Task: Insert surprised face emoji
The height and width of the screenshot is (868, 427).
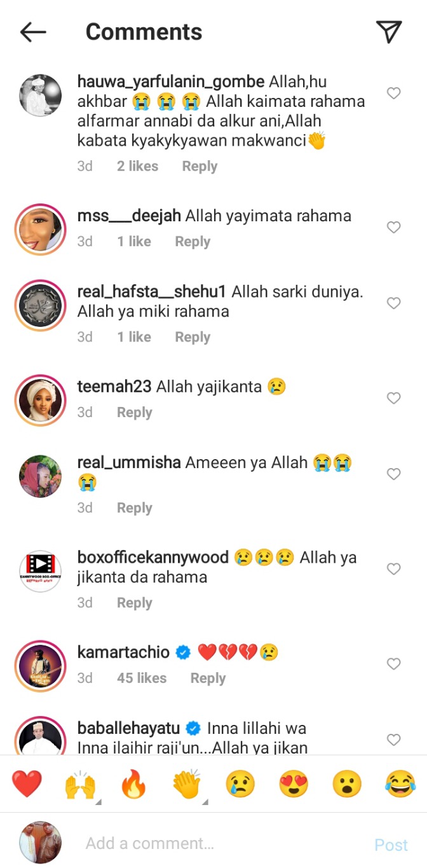Action: (347, 784)
